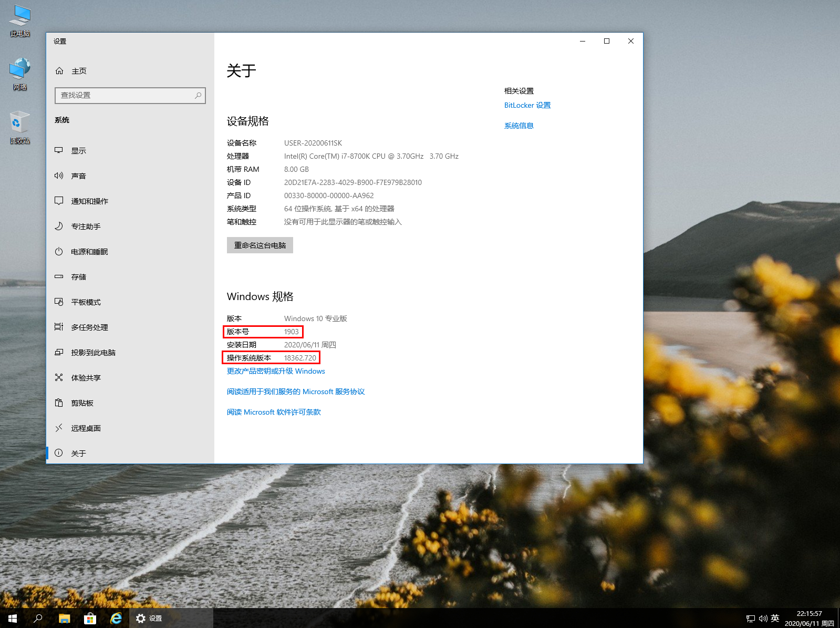The image size is (840, 628).
Task: Click the tablet icon for 平板模式
Action: [x=59, y=302]
